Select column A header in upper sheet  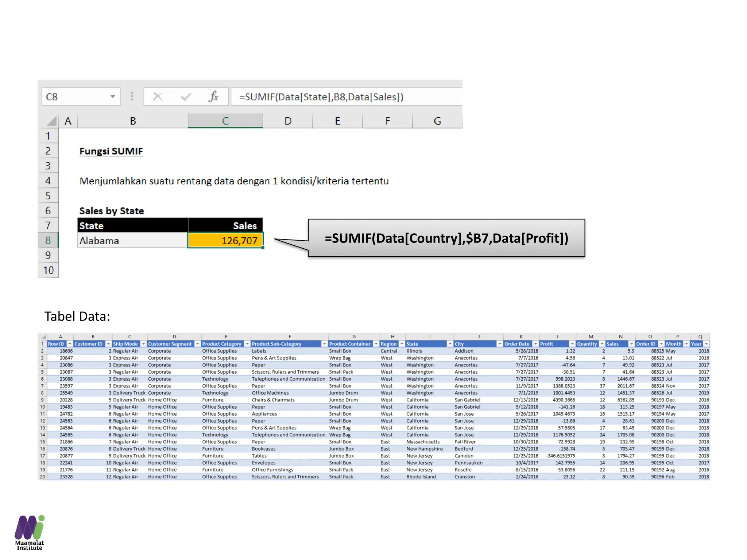(68, 121)
